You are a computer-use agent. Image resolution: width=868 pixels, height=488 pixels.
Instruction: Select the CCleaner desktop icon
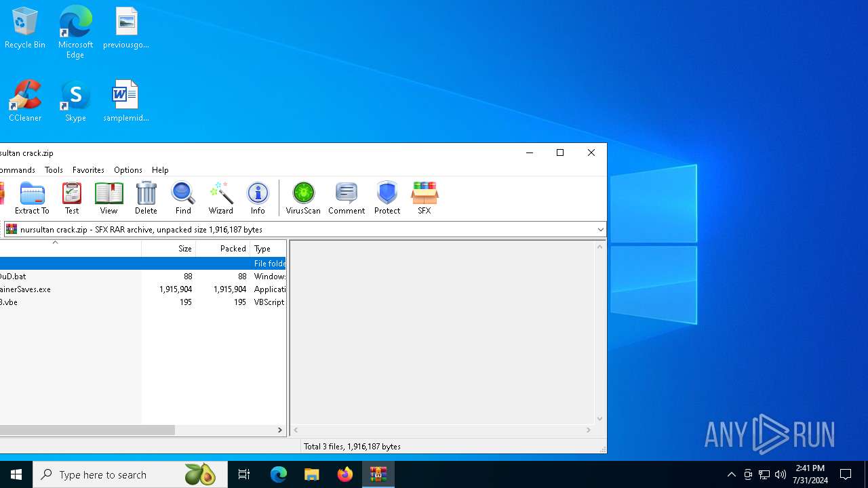point(25,102)
